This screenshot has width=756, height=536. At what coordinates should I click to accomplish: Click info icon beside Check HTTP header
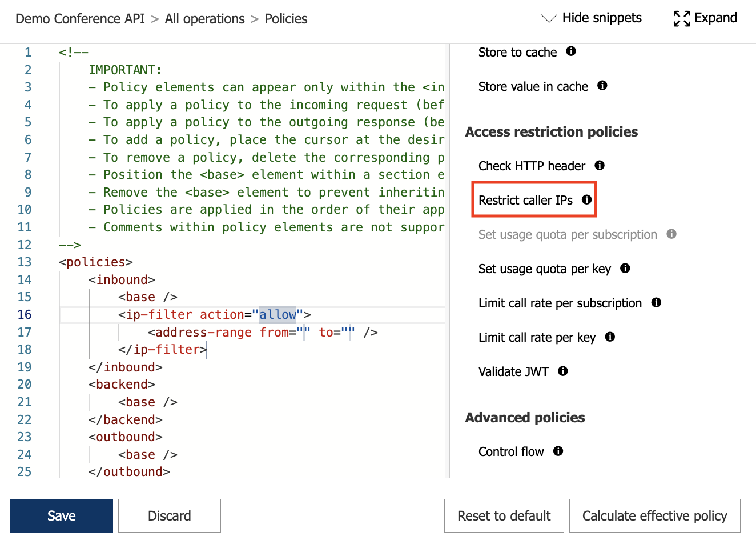click(x=599, y=165)
